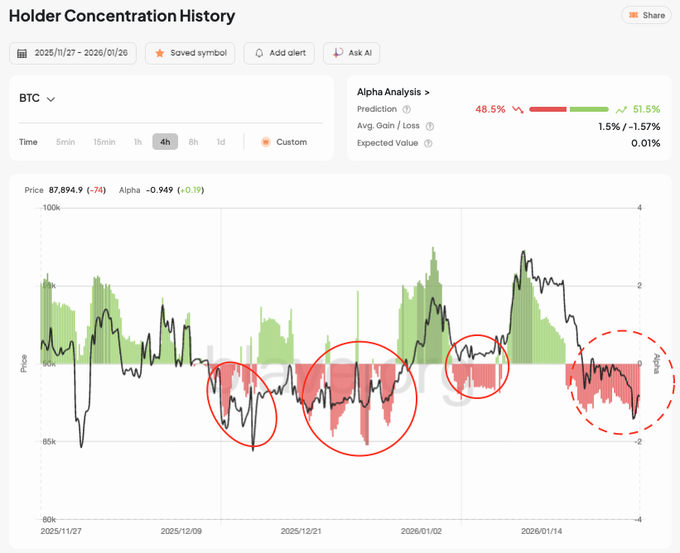Switch to 15min timeframe
Screen dimensions: 680x553
[x=104, y=142]
